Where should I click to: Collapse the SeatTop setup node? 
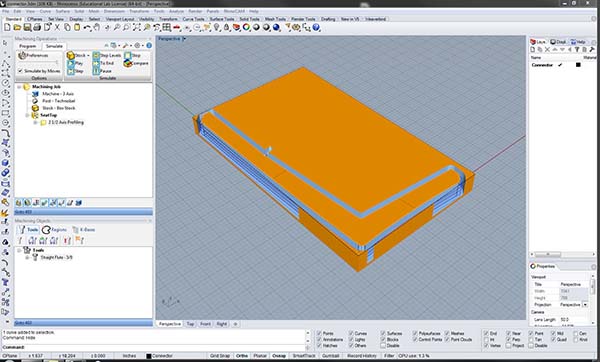tap(27, 115)
